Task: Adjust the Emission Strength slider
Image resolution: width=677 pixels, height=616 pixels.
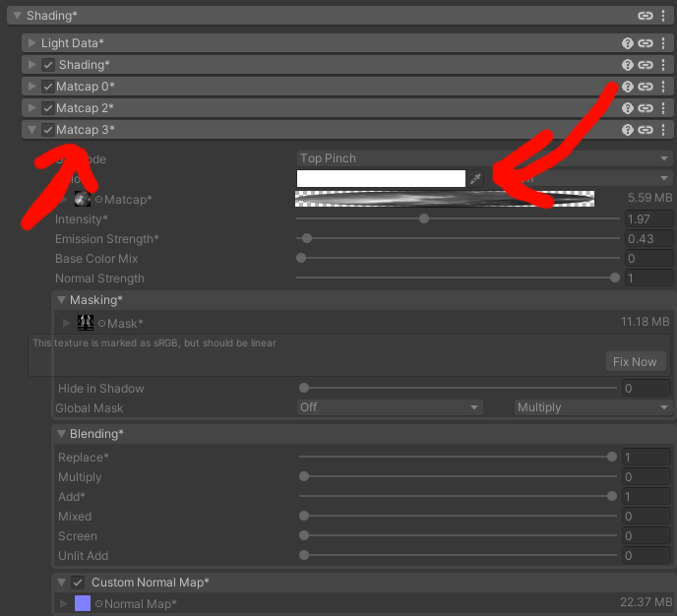Action: pyautogui.click(x=458, y=238)
